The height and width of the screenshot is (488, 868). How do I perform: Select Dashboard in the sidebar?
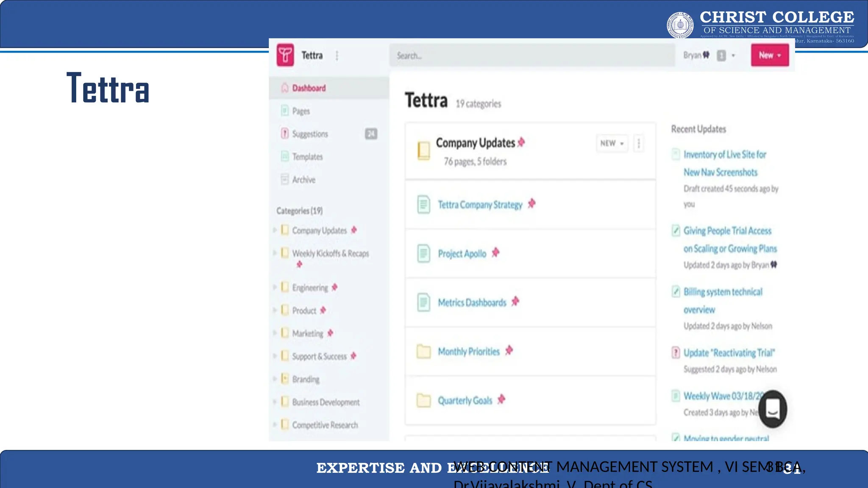[x=329, y=88]
